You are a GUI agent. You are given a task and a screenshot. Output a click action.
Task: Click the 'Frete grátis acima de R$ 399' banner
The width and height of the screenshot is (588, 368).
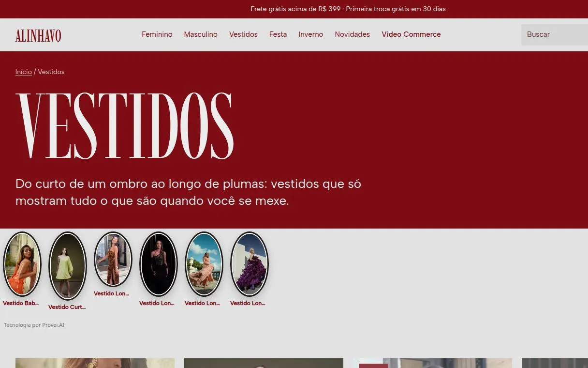tap(348, 9)
